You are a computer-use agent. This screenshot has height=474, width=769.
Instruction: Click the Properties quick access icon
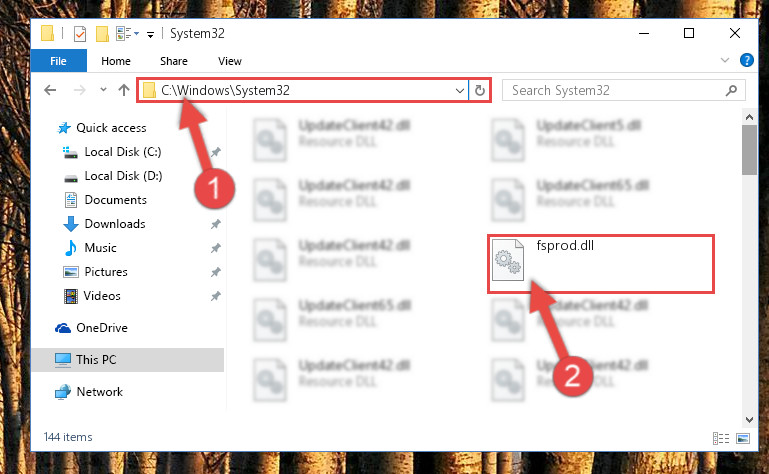coord(79,34)
